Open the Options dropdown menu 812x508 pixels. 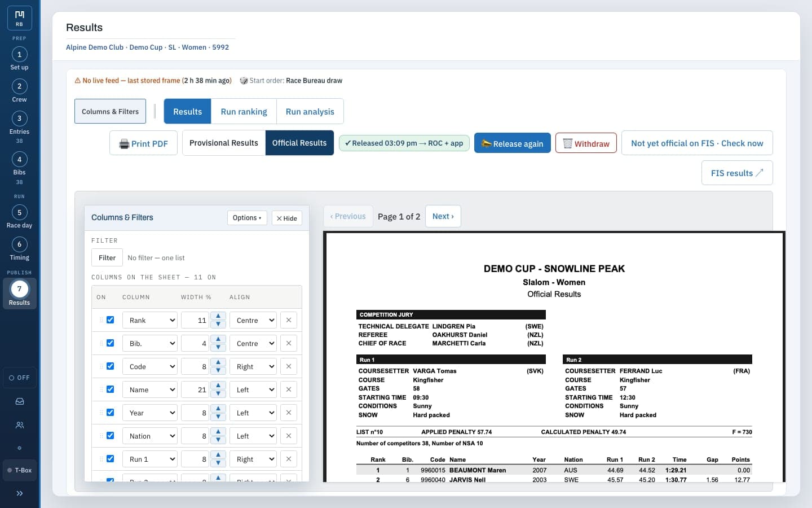[x=247, y=218]
